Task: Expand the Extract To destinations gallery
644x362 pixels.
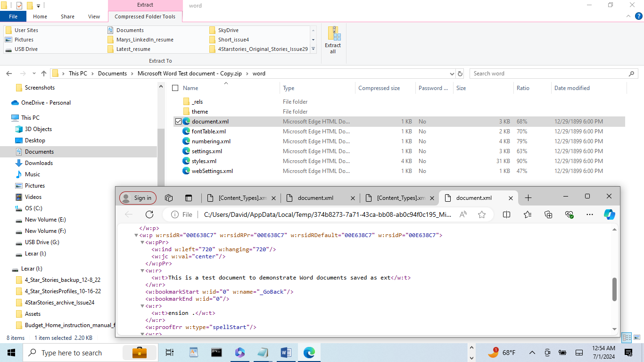Action: click(x=313, y=49)
